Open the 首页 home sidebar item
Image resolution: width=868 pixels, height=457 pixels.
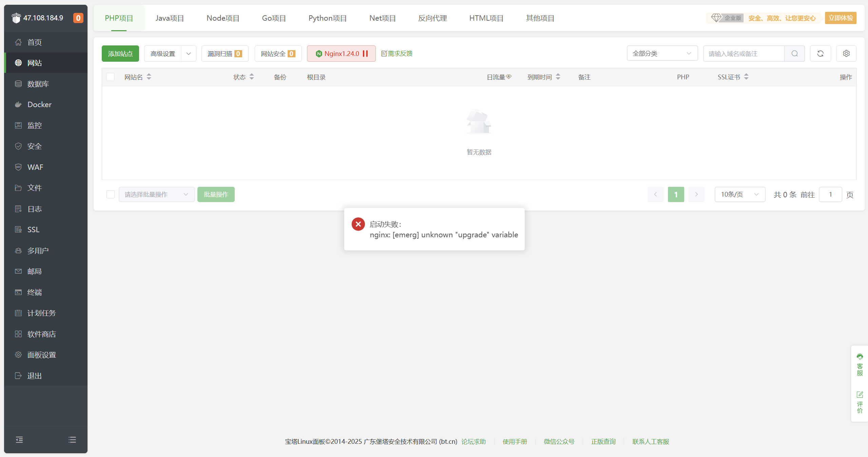pyautogui.click(x=46, y=42)
